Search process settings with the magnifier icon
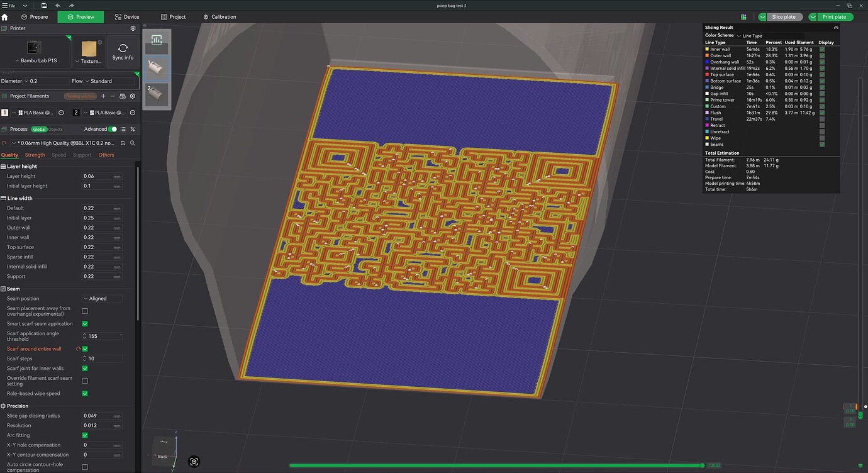The height and width of the screenshot is (473, 868). 133,143
